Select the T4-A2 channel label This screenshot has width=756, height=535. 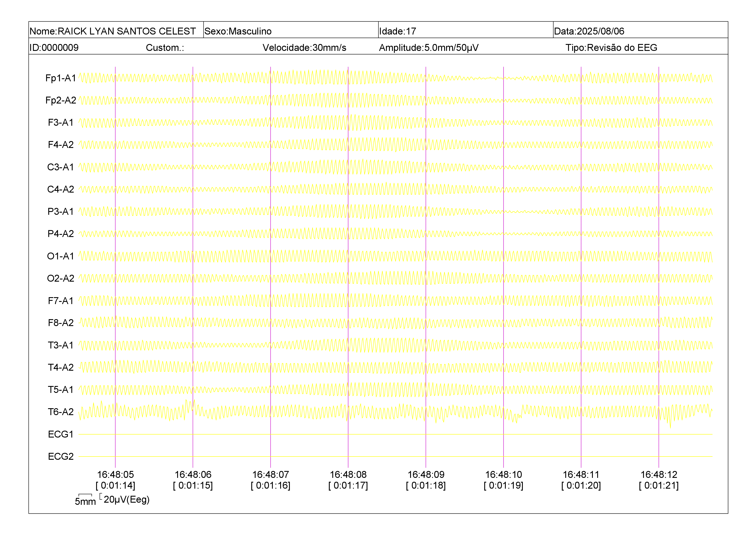61,367
